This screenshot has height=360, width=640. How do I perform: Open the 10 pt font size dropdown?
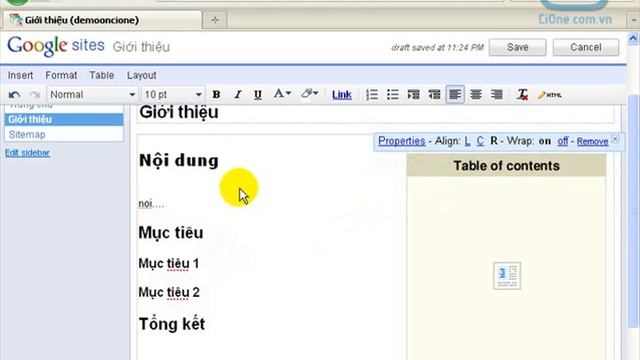173,95
